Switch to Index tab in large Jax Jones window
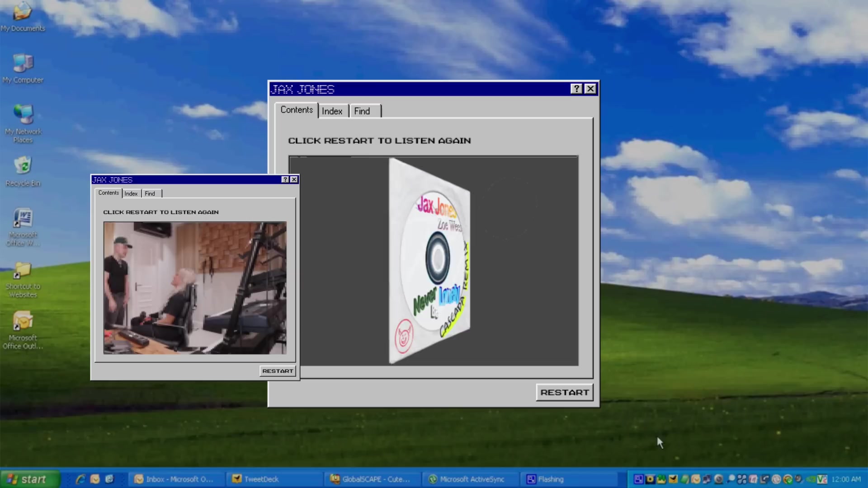 click(332, 111)
